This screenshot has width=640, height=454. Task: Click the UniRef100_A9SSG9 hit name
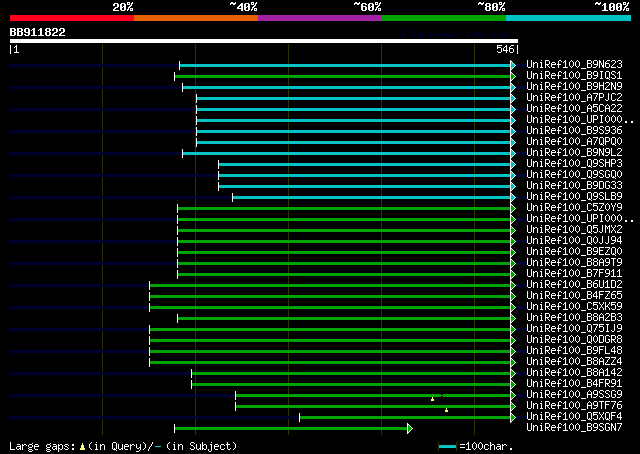[574, 395]
